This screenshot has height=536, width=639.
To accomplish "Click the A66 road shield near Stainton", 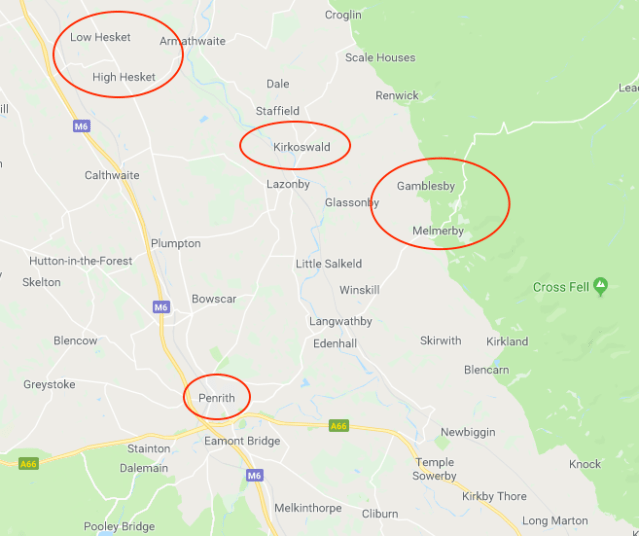I will click(x=29, y=464).
